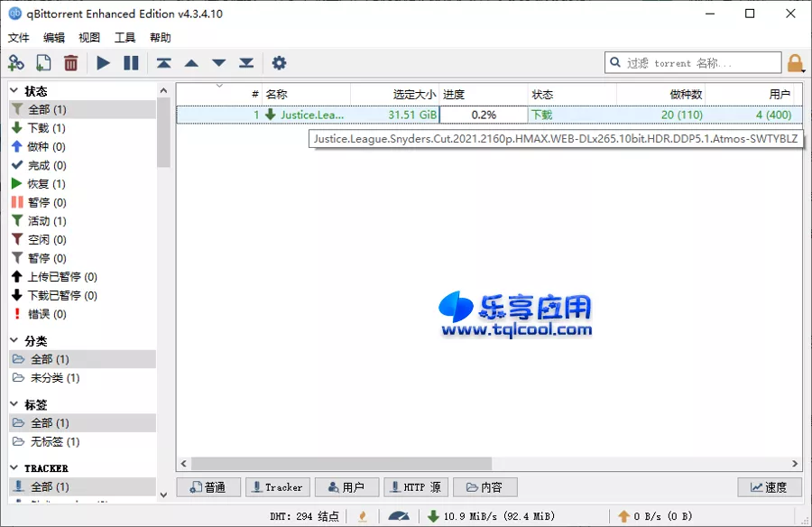Switch to the 内容 tab
This screenshot has height=527, width=812.
pyautogui.click(x=484, y=486)
